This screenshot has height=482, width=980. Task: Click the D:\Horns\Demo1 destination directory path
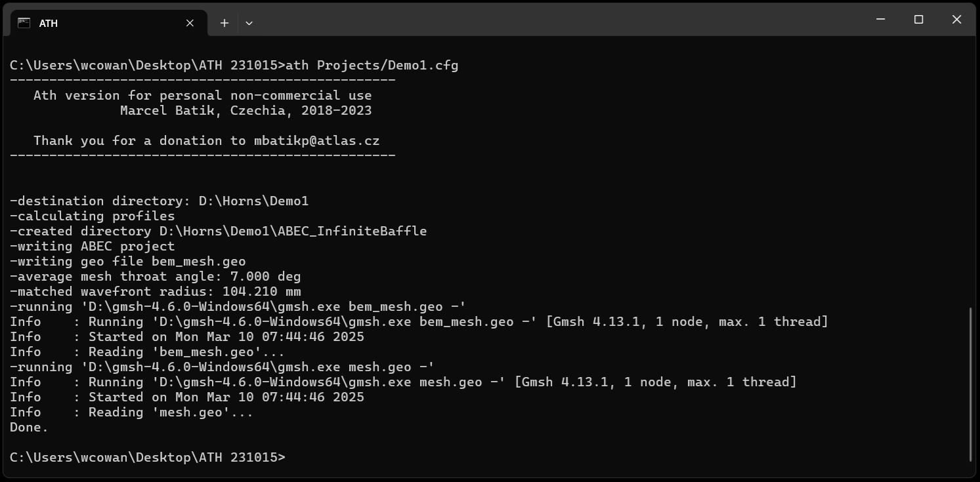[x=254, y=201]
